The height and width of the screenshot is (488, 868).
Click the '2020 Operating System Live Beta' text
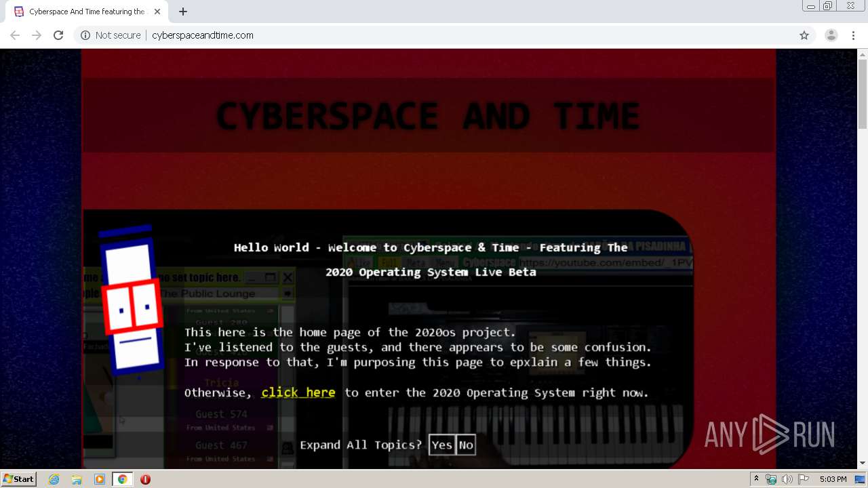click(x=431, y=272)
